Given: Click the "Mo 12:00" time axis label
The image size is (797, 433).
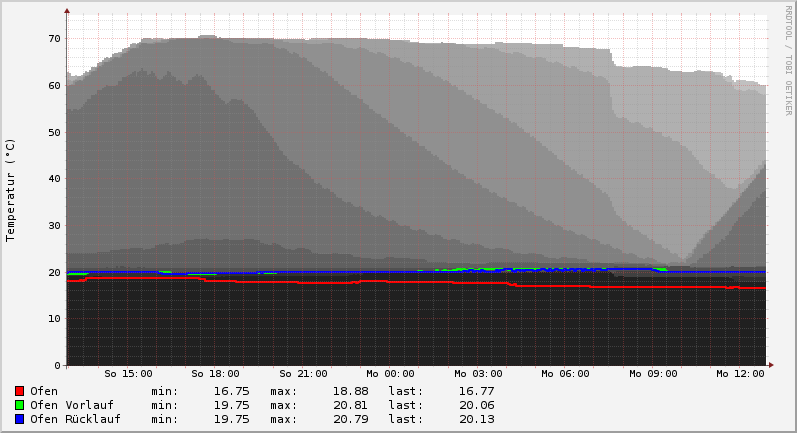Looking at the screenshot, I should [x=740, y=374].
